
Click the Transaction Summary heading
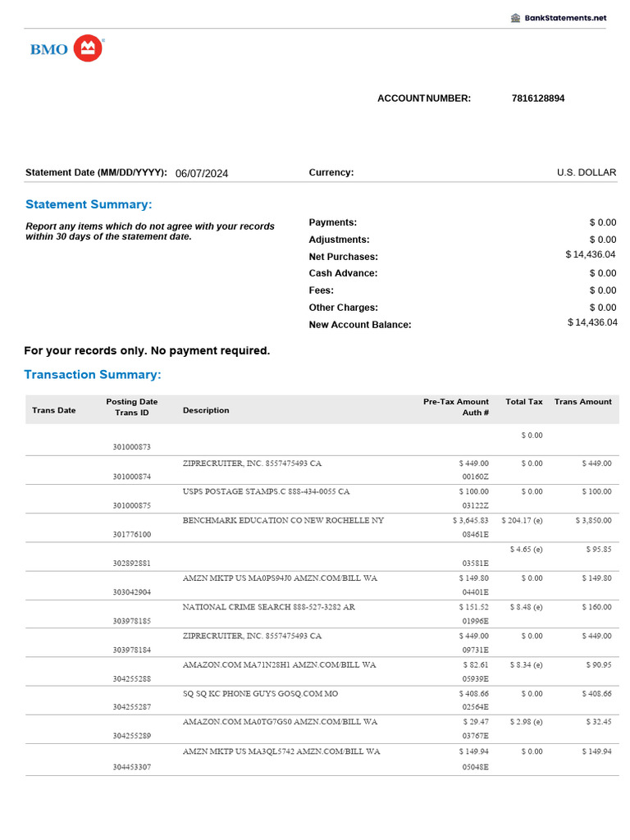pos(93,374)
